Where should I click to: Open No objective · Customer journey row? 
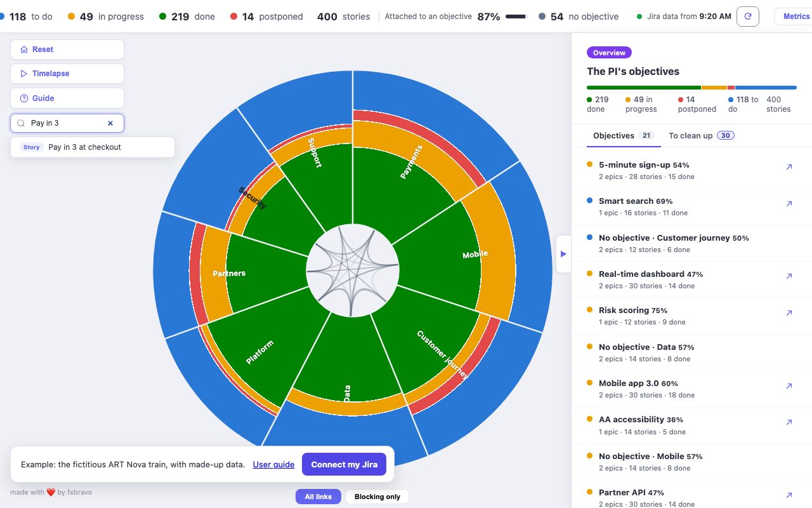691,243
